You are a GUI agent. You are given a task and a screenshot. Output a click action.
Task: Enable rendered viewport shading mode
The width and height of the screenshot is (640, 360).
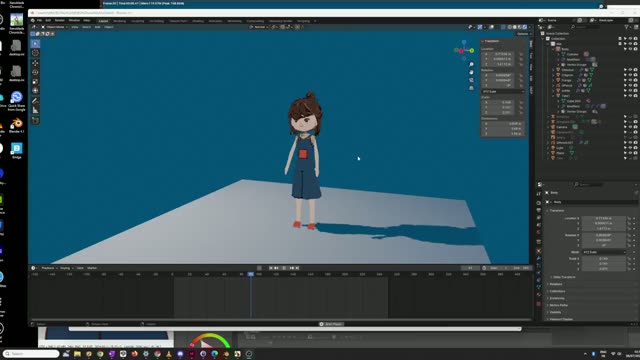click(x=524, y=27)
